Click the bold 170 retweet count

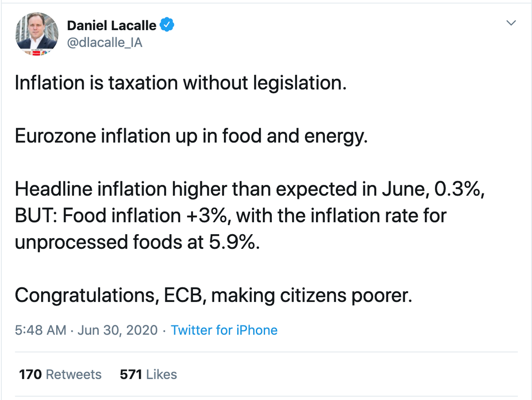pyautogui.click(x=31, y=375)
